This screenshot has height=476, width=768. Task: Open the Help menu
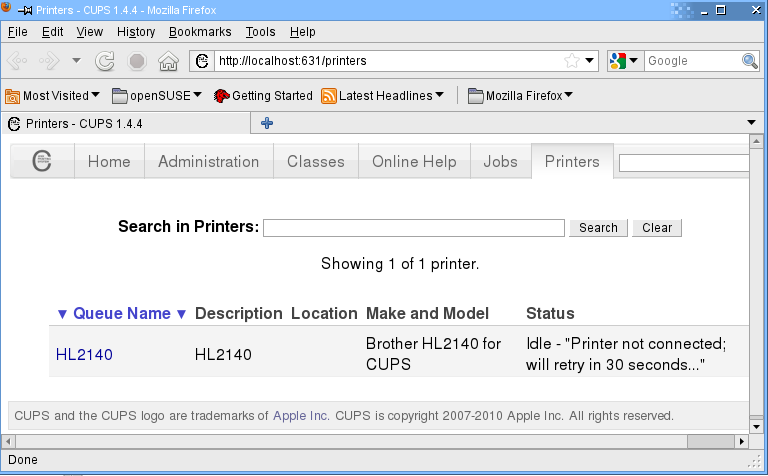[x=303, y=32]
